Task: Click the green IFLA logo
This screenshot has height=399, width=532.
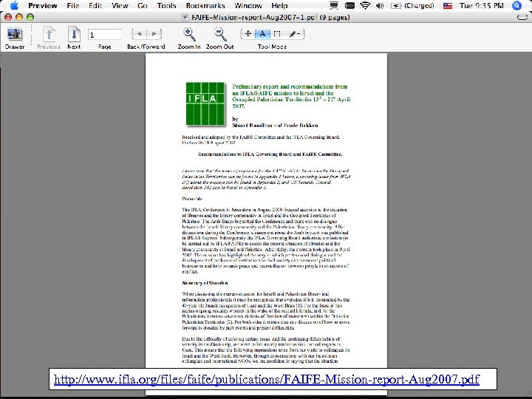Action: coord(205,103)
